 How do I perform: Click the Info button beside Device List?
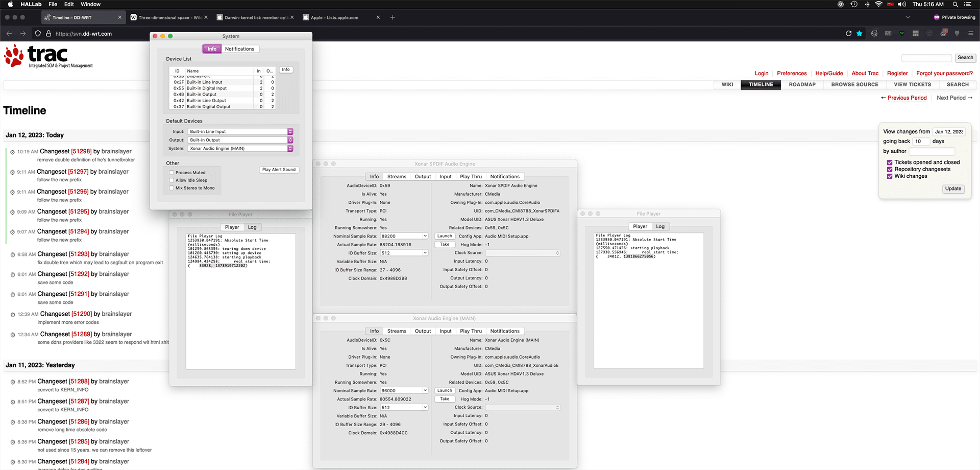pyautogui.click(x=286, y=69)
